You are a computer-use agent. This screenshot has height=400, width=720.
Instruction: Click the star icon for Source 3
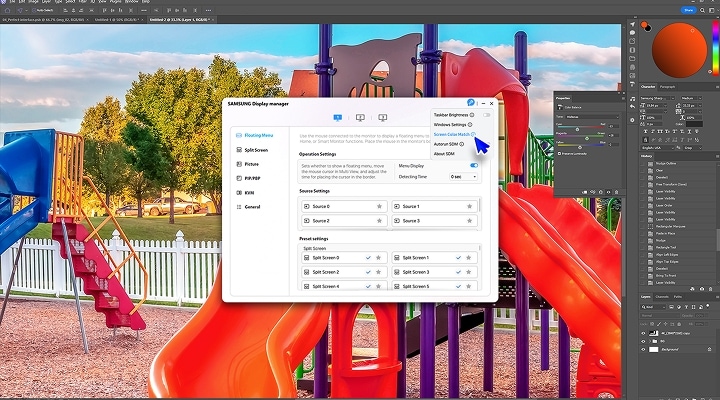(469, 221)
